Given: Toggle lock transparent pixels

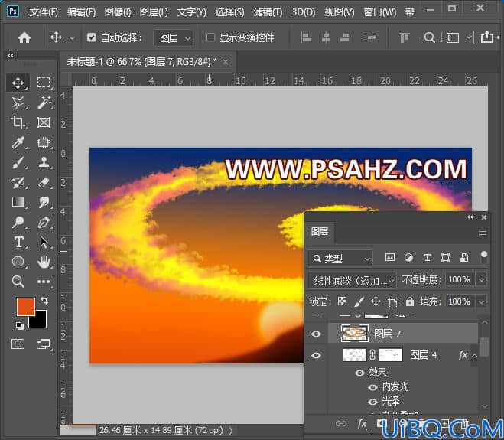Looking at the screenshot, I should click(342, 301).
